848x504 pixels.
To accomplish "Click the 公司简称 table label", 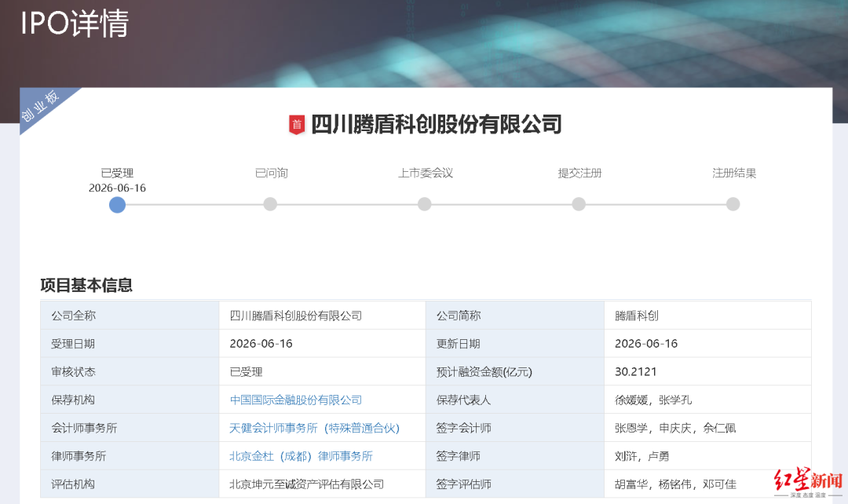I will (x=459, y=316).
